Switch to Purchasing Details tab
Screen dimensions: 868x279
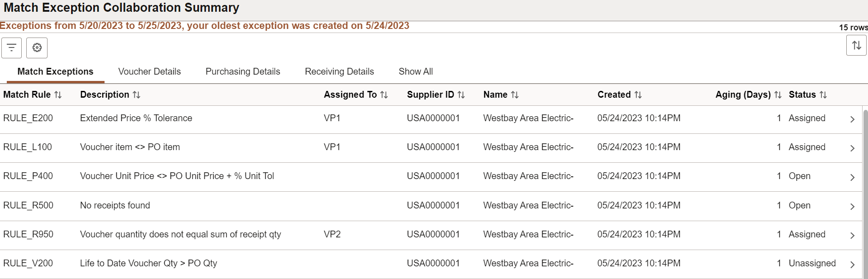pos(243,71)
